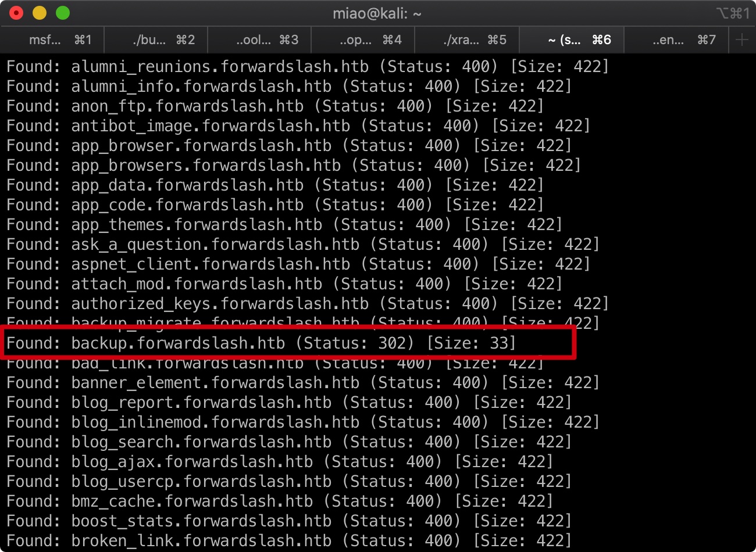Open the ..ool... terminal tab
The height and width of the screenshot is (552, 756).
pos(260,40)
